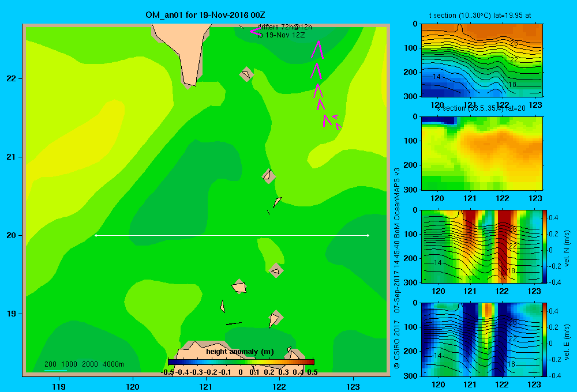Click the '26' isotherm label in temperature section
Screen dimensions: 577x392
[514, 43]
